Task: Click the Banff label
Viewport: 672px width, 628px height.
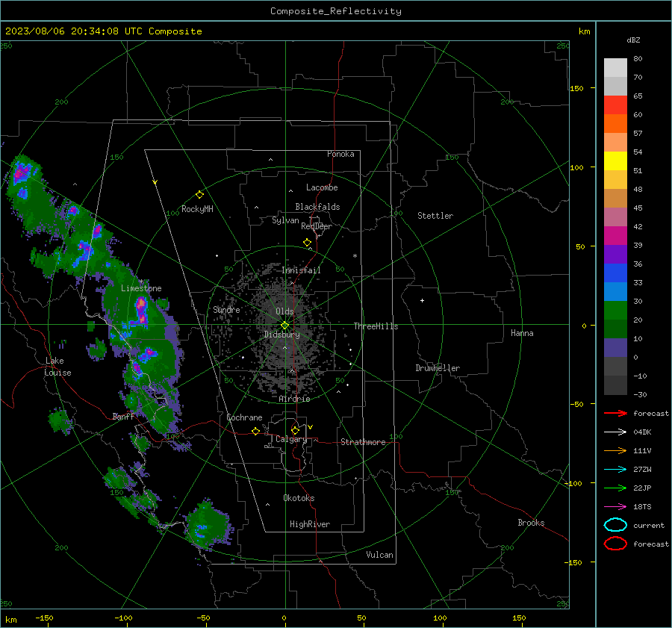Action: 123,416
